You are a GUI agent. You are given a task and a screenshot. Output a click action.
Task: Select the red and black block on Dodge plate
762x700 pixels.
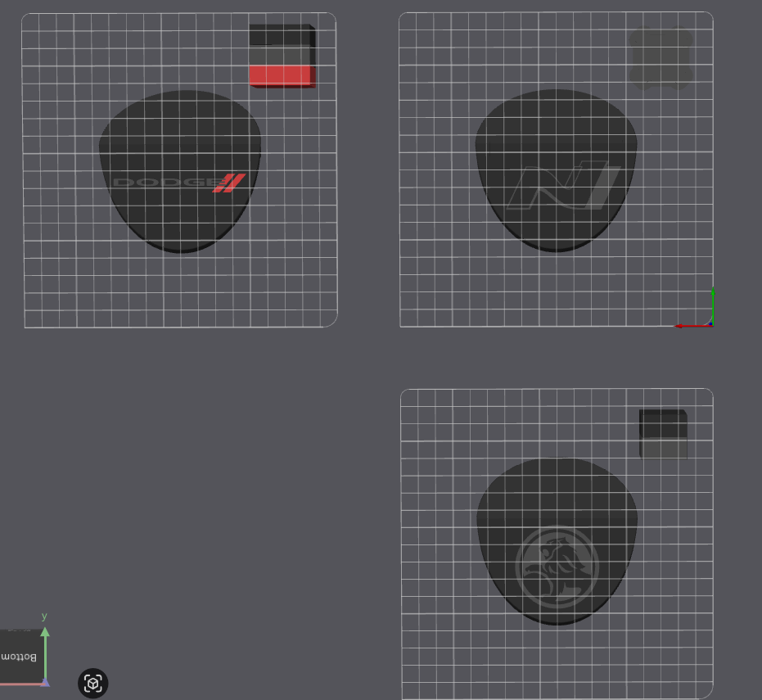[282, 56]
